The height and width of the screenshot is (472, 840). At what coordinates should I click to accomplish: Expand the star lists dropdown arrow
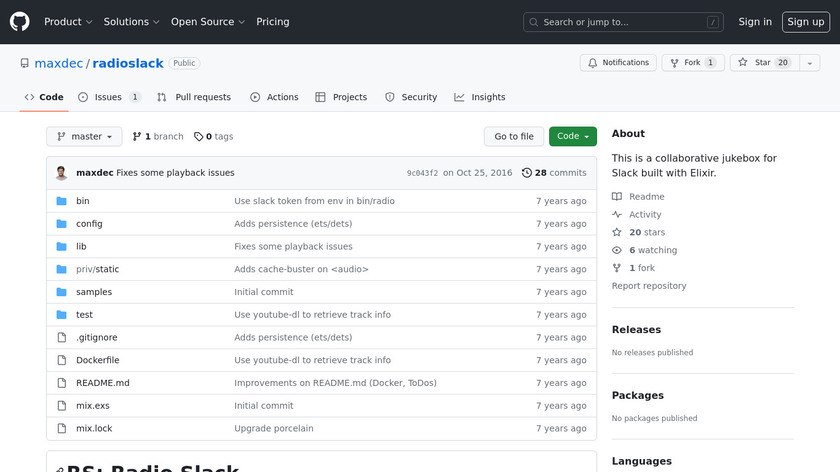(809, 63)
